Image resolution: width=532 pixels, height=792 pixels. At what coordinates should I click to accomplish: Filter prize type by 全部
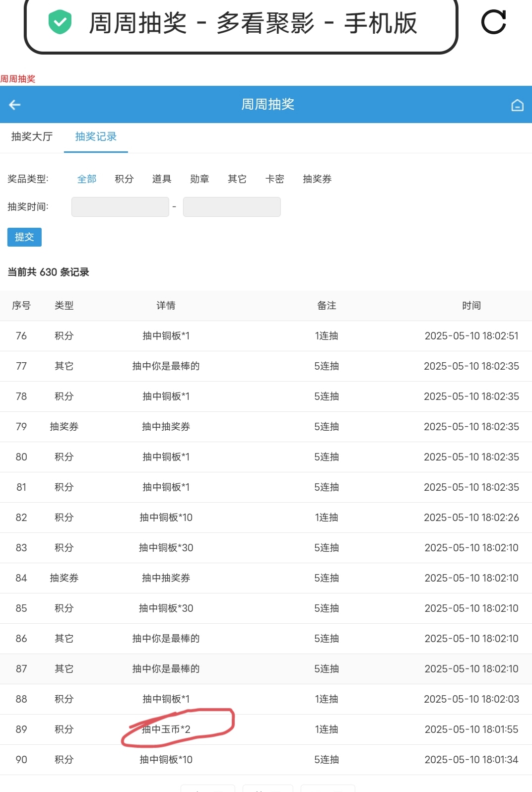[x=87, y=179]
